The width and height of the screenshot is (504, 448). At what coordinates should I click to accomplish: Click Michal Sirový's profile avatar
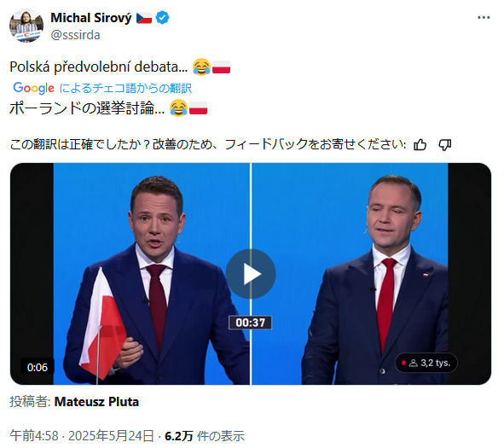(x=26, y=26)
